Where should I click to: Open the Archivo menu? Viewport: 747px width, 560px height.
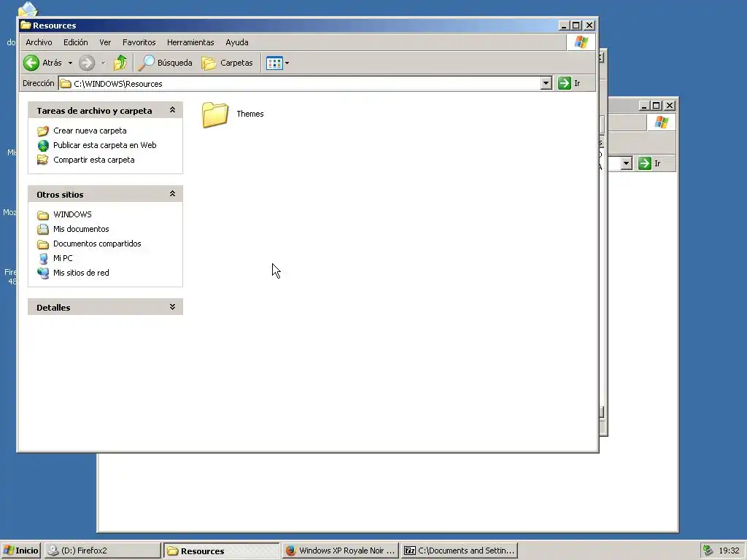tap(39, 42)
